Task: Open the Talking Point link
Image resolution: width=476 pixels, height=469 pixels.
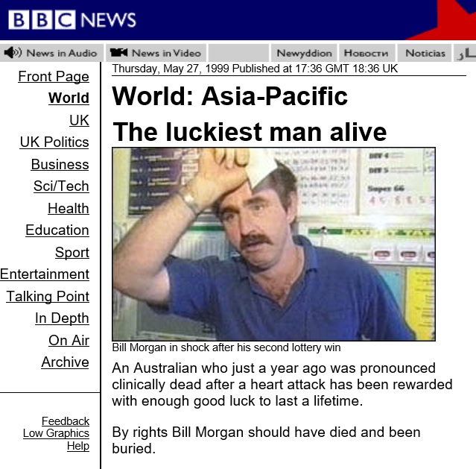Action: click(x=48, y=296)
